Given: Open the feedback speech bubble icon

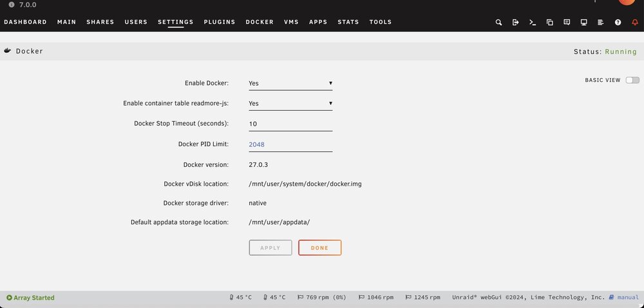Looking at the screenshot, I should (567, 22).
